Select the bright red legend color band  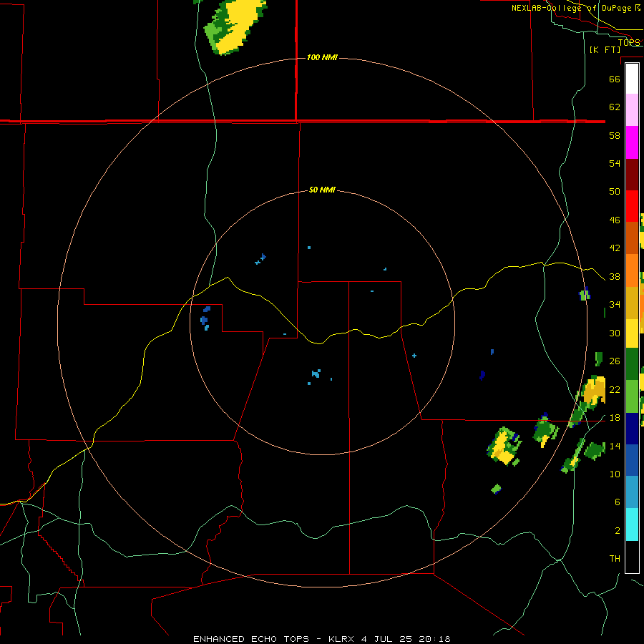point(632,207)
